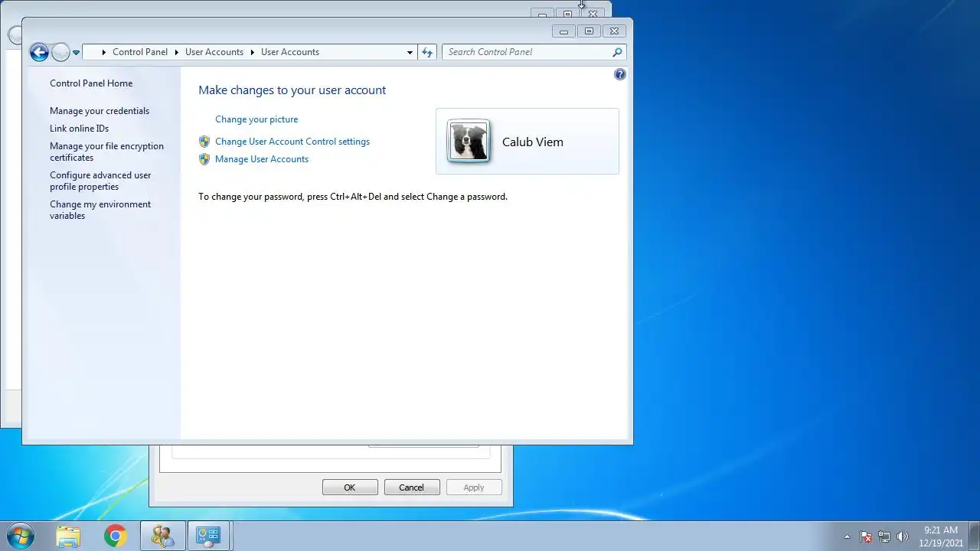Viewport: 980px width, 551px height.
Task: Open Action Center flag tray icon
Action: point(866,536)
